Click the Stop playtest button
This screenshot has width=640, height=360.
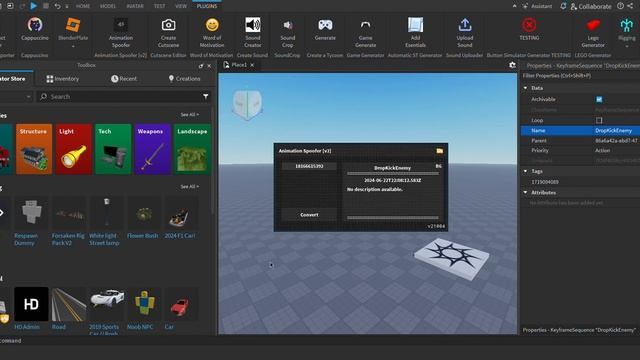46,6
